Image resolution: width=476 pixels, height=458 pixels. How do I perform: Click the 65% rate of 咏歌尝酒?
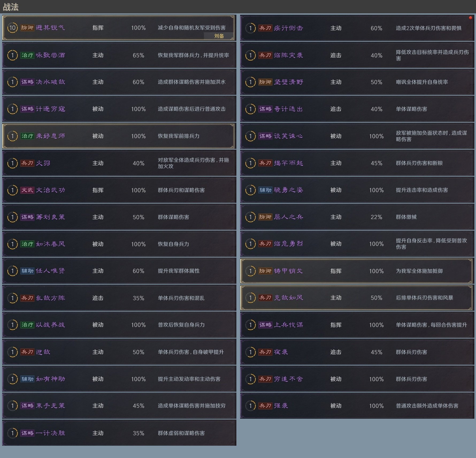coord(139,56)
